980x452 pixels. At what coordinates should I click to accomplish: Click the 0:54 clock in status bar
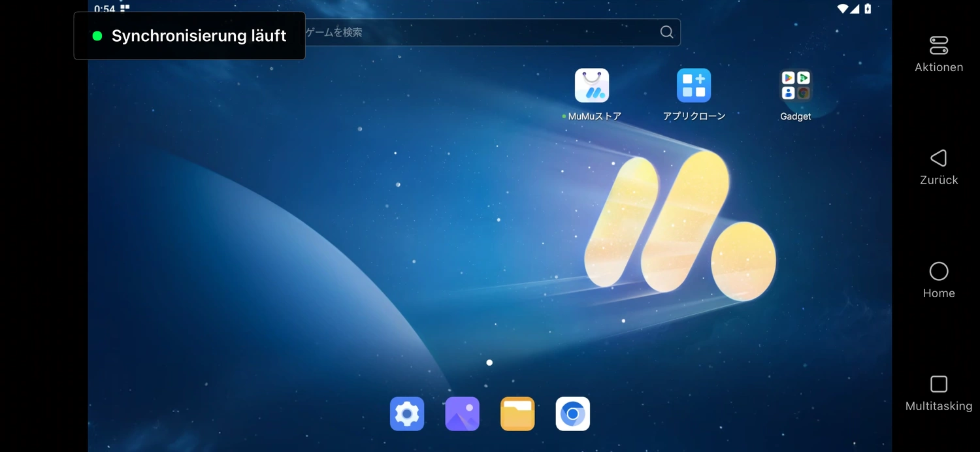click(x=105, y=8)
